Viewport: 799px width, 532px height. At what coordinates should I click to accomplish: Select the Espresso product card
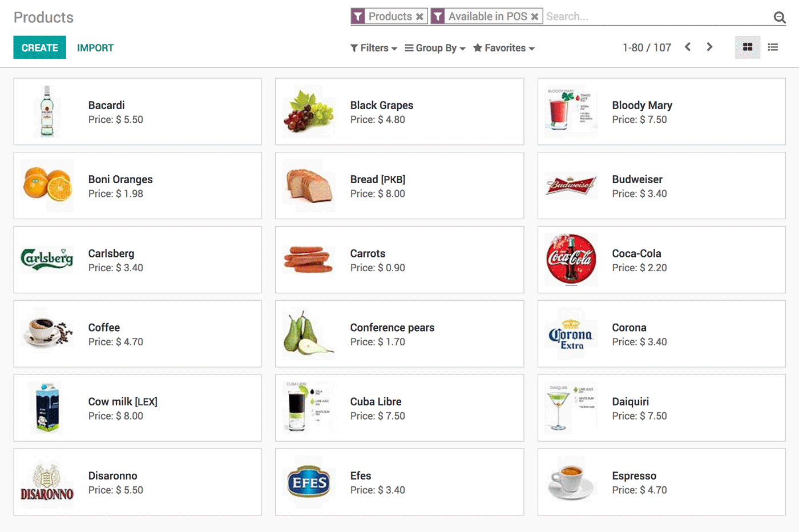click(x=661, y=482)
